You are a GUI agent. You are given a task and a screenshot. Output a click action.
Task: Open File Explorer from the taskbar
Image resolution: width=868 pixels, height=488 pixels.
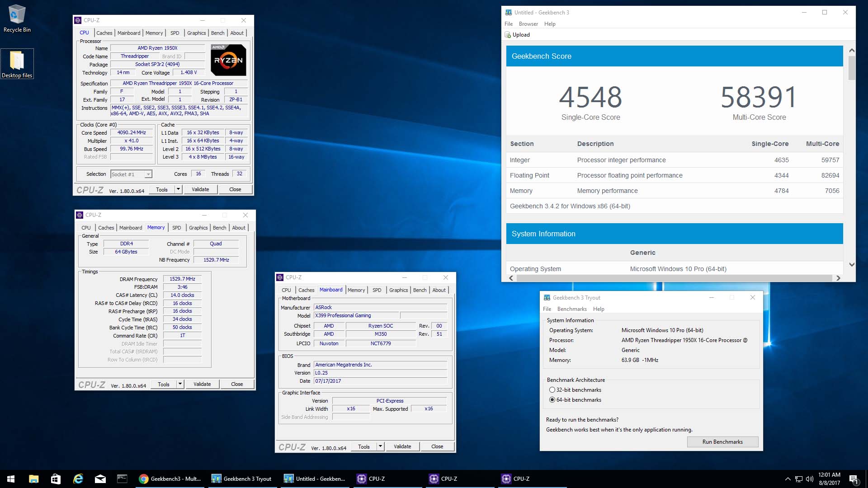coord(33,479)
